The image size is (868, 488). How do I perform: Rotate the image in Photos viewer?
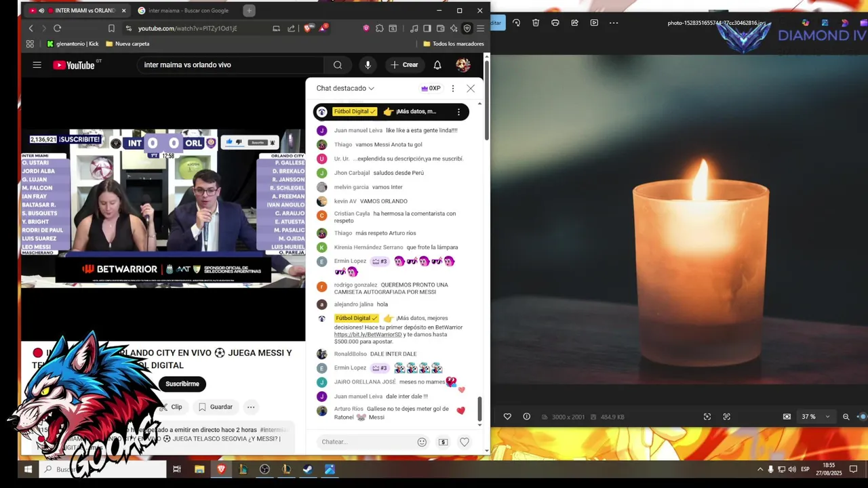[517, 22]
